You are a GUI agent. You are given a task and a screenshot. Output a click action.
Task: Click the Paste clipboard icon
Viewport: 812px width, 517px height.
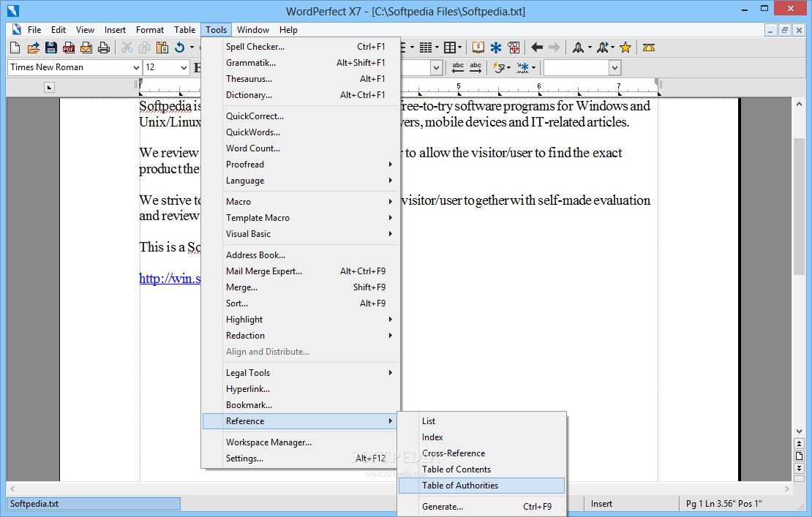click(162, 48)
